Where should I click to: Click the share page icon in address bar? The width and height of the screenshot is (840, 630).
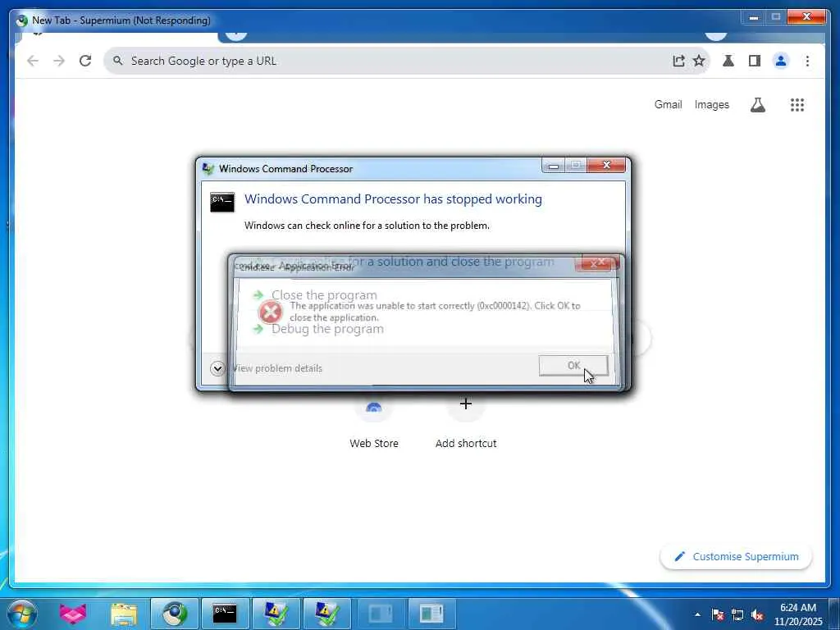678,61
